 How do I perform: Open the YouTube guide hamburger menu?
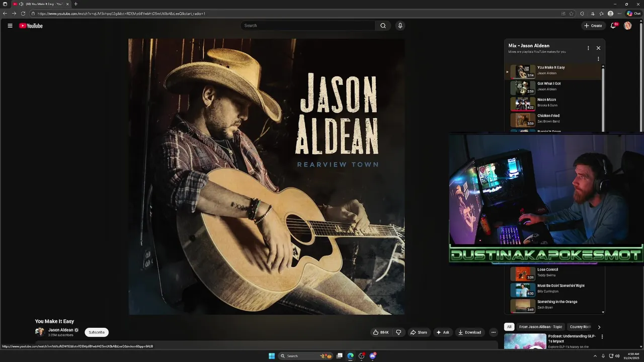pyautogui.click(x=10, y=26)
